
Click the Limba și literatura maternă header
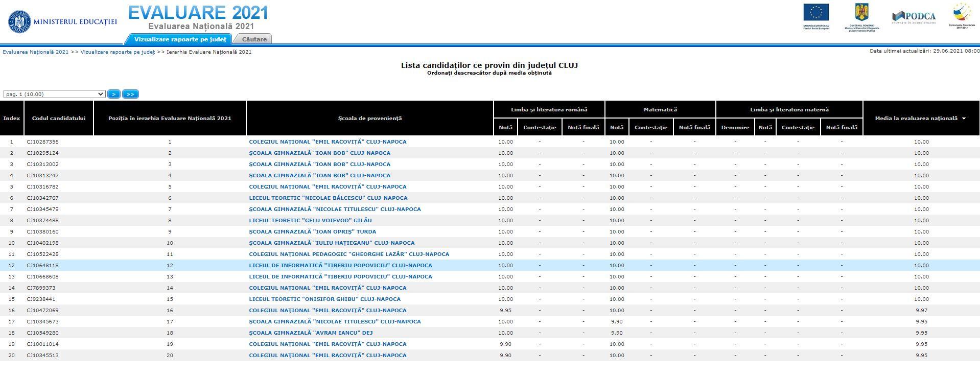click(789, 109)
